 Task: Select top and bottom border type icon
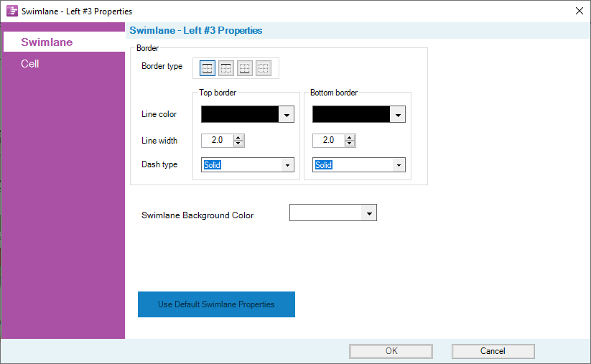208,68
